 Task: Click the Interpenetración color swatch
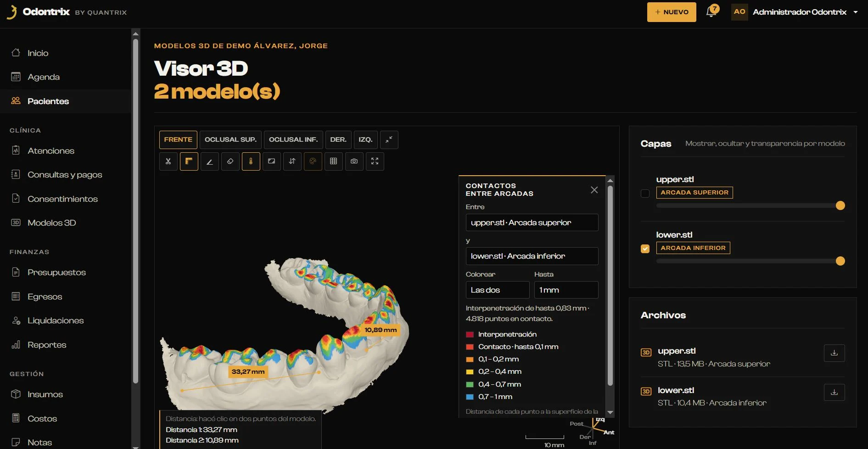pos(470,335)
